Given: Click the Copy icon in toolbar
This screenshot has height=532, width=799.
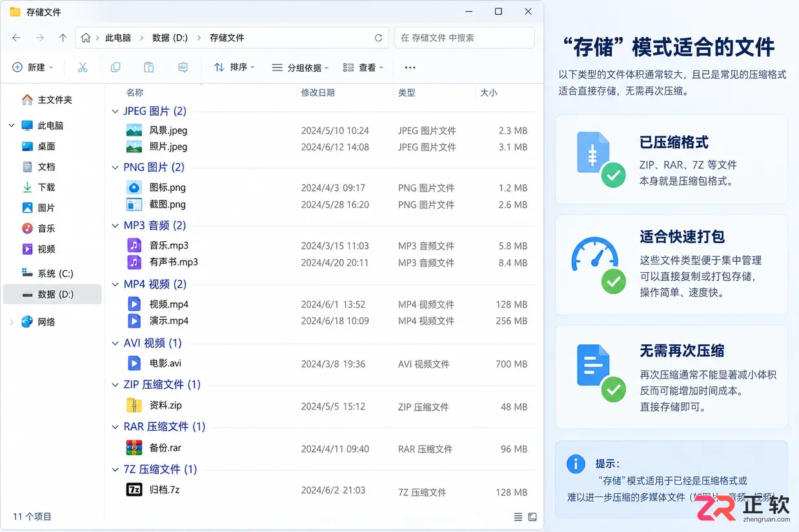Looking at the screenshot, I should 116,67.
